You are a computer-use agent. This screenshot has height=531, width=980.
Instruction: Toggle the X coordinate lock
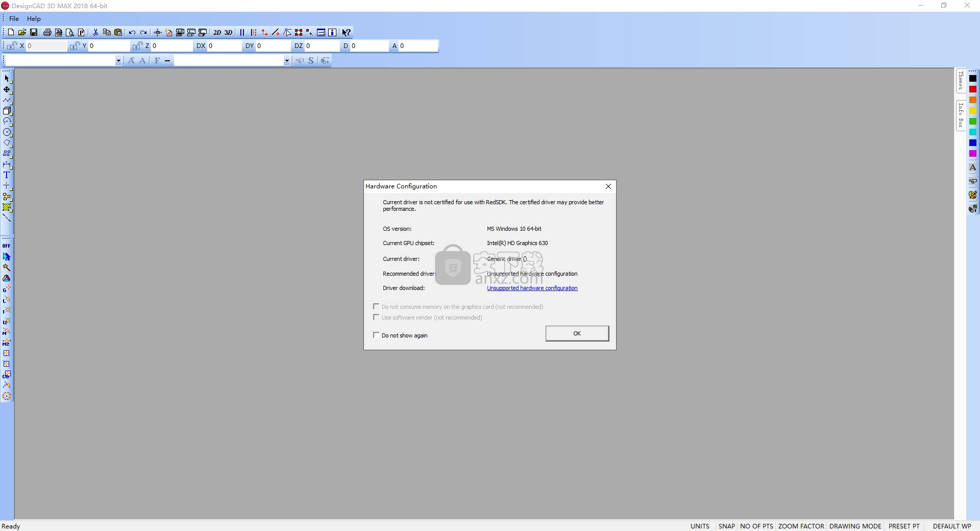tap(12, 46)
